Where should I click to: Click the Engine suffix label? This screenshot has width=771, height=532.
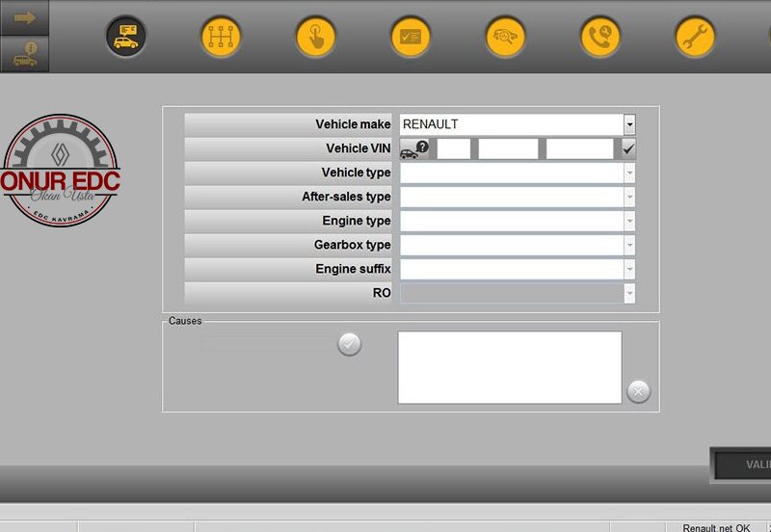pos(353,269)
